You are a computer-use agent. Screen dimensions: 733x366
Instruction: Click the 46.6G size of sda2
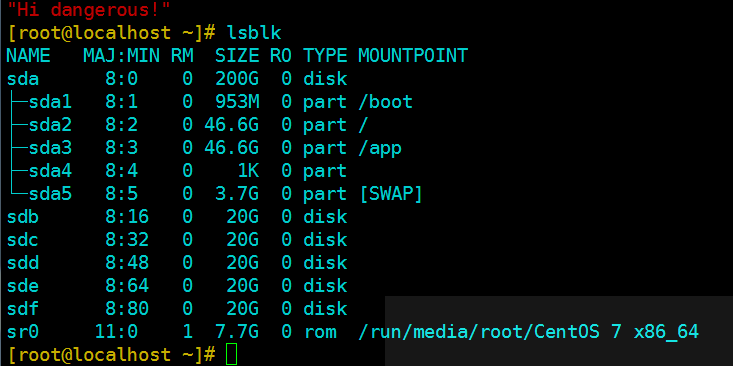pyautogui.click(x=231, y=125)
